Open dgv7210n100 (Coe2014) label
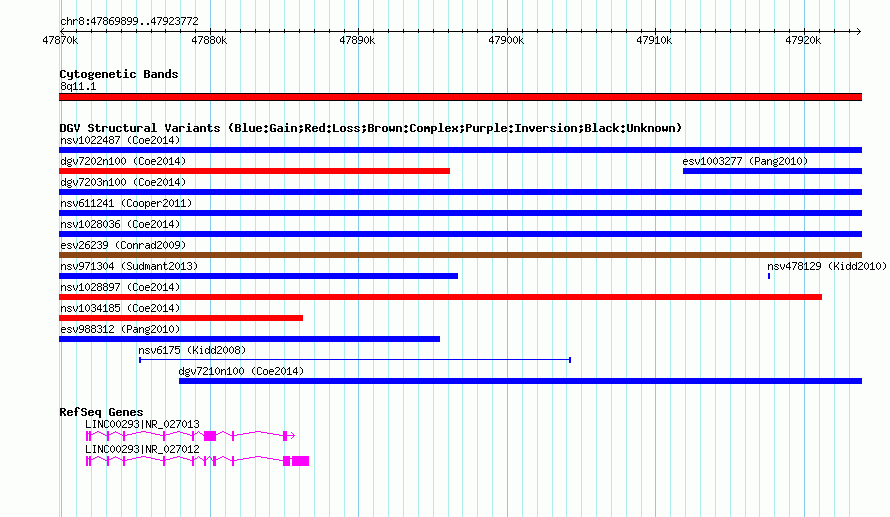 241,371
